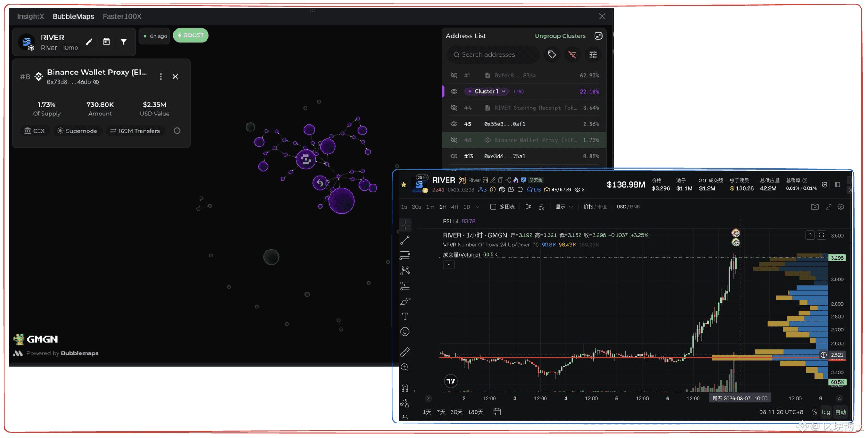Select the 7天 time range
The height and width of the screenshot is (438, 868).
pos(441,412)
